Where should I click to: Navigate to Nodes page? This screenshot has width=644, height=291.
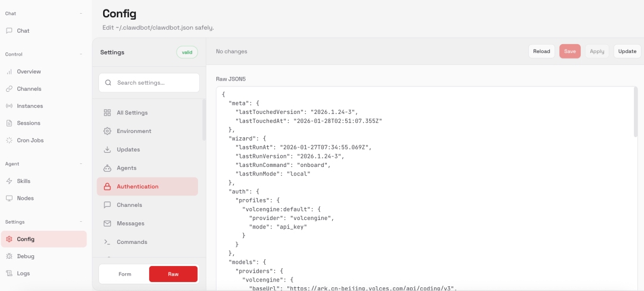click(x=44, y=198)
